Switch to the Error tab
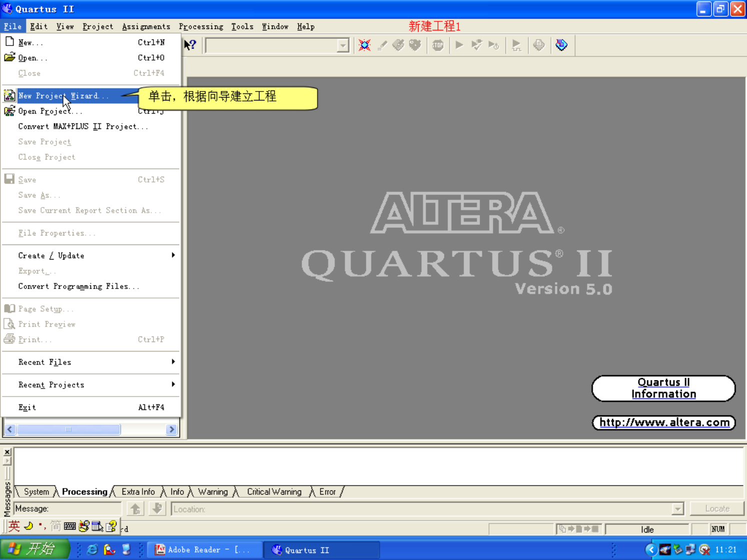Image resolution: width=747 pixels, height=560 pixels. [x=327, y=491]
